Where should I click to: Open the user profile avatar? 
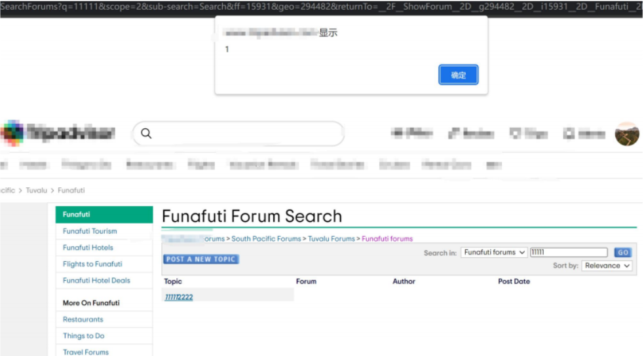[626, 133]
